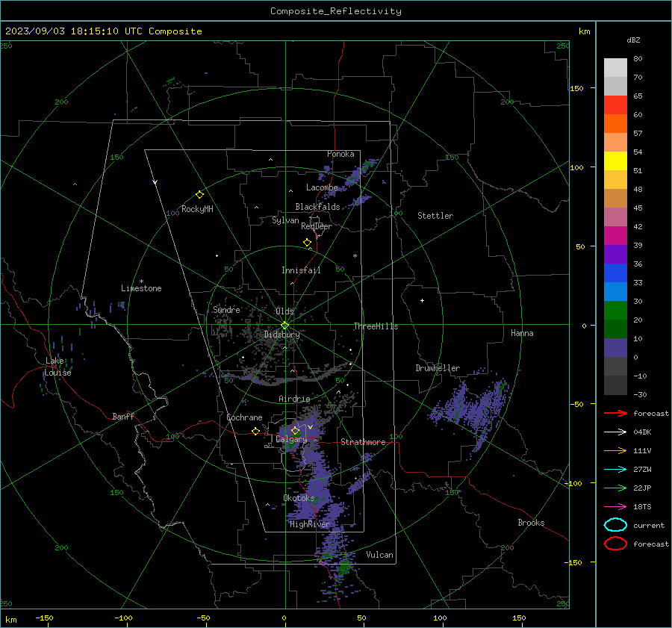Click the Composite_Reflectivity title text
The height and width of the screenshot is (628, 672).
coord(336,11)
